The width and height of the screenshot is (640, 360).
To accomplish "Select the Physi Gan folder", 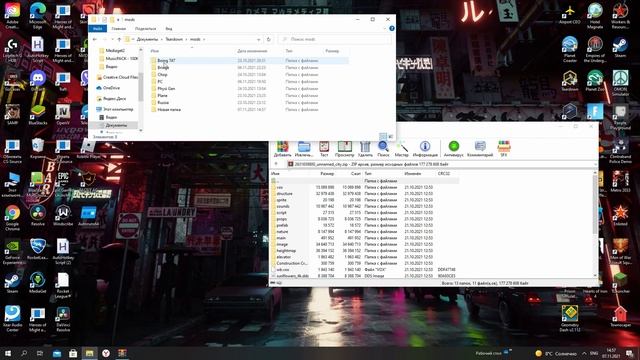I will pos(166,89).
